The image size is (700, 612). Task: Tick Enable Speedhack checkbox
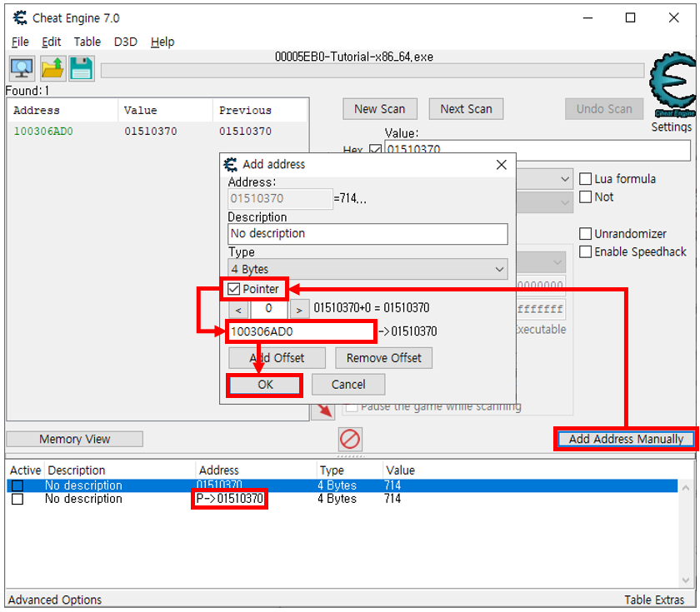[x=585, y=251]
